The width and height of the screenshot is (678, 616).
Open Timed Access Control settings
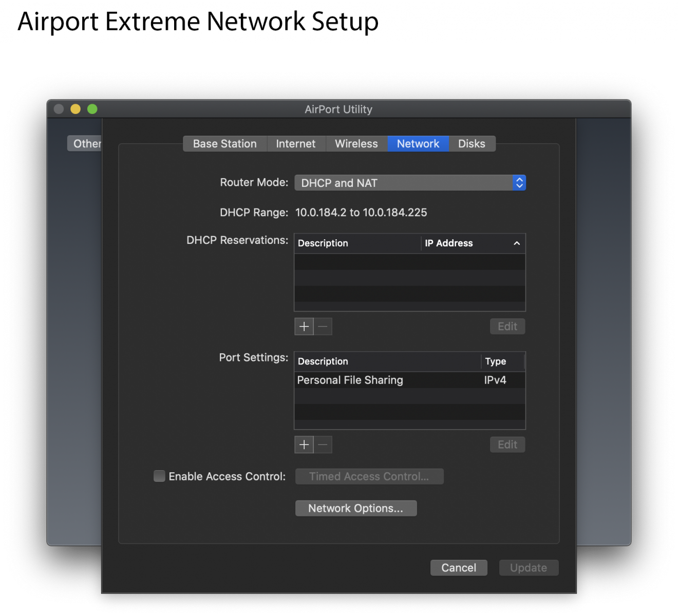tap(369, 476)
